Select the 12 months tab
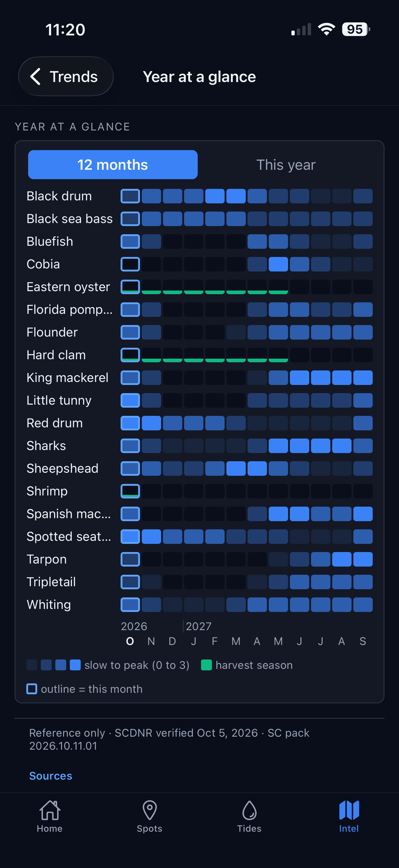 pyautogui.click(x=113, y=165)
